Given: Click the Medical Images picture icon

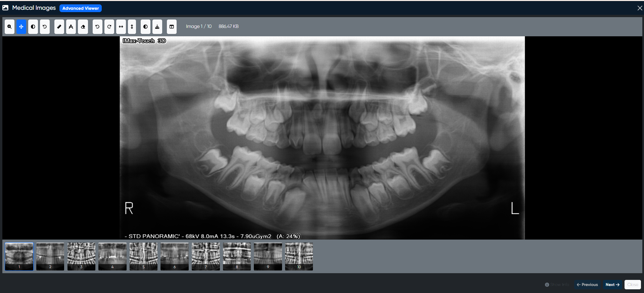Looking at the screenshot, I should click(5, 8).
